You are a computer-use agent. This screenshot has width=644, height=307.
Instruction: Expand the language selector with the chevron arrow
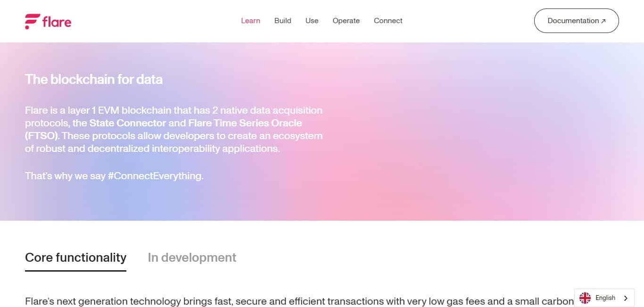pos(626,298)
